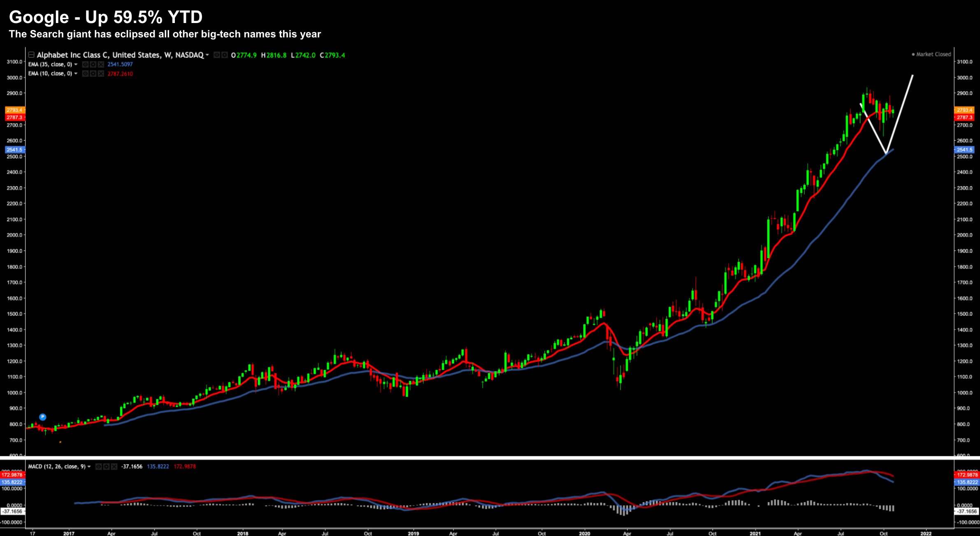Open Alphabet symbol settings gear icon
Screen dimensions: 980x536
point(225,55)
